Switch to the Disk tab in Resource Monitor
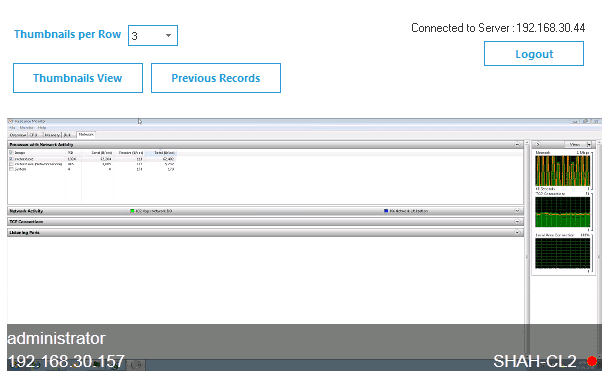The height and width of the screenshot is (382, 612). point(68,135)
